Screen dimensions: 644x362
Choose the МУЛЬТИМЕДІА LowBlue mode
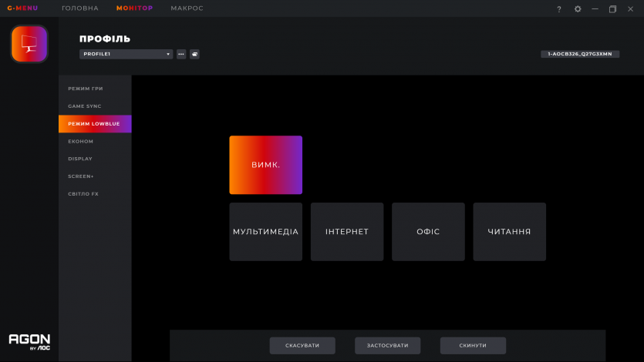click(x=265, y=232)
